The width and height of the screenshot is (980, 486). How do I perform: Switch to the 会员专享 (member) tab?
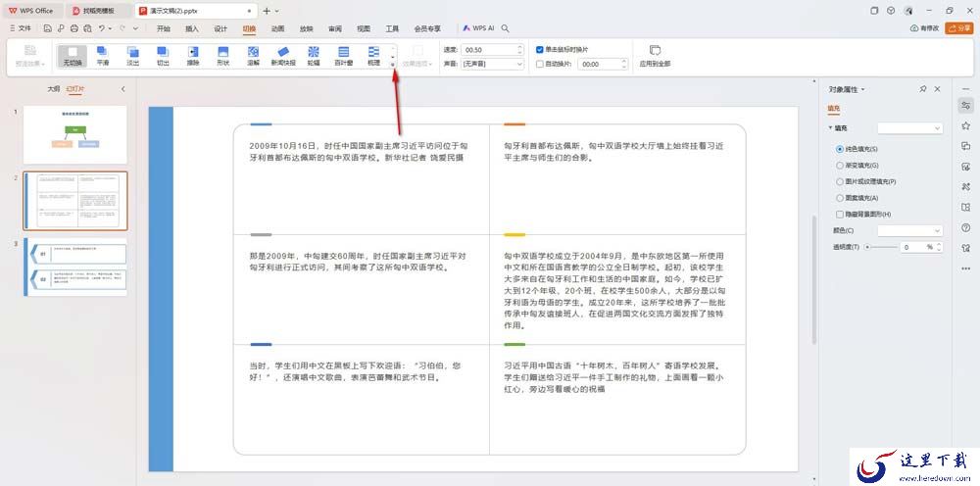427,28
